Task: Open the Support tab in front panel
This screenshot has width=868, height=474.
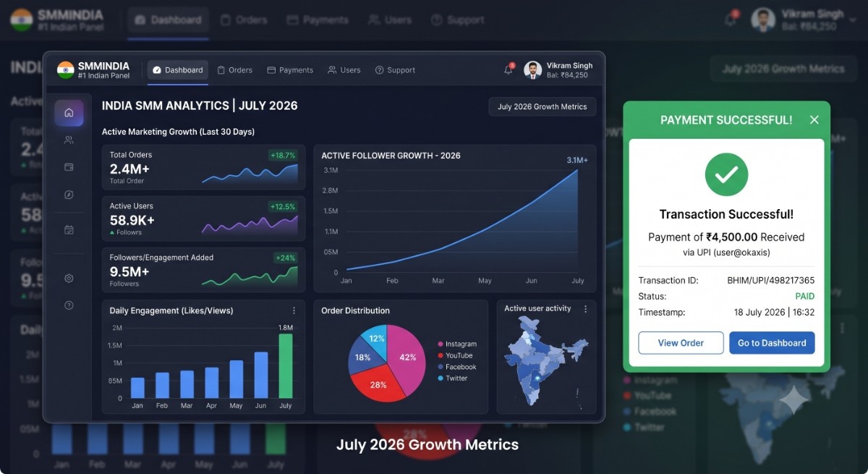Action: (395, 70)
